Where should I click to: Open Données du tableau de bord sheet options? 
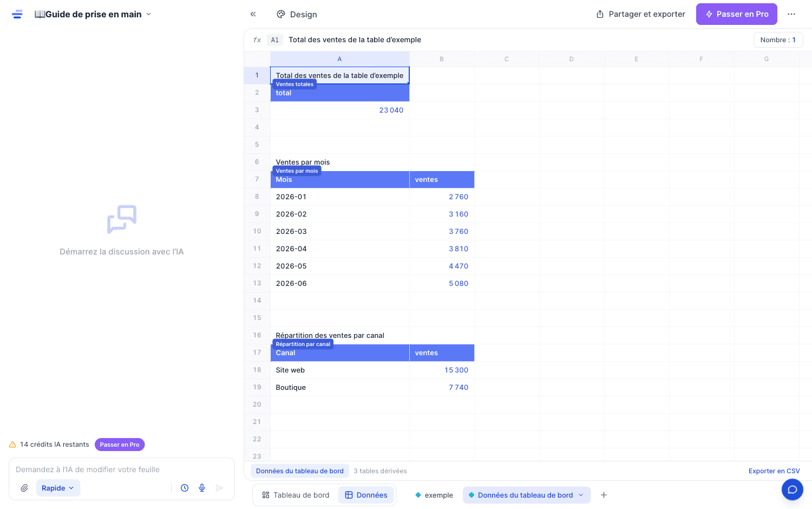[581, 495]
